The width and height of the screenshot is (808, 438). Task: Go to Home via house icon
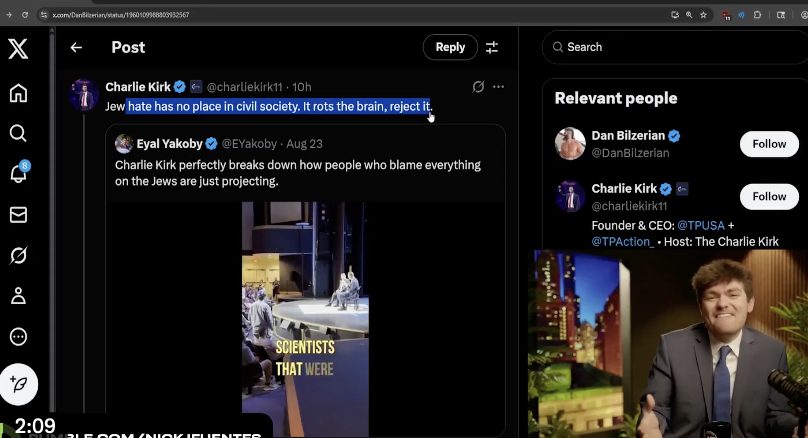[x=18, y=93]
